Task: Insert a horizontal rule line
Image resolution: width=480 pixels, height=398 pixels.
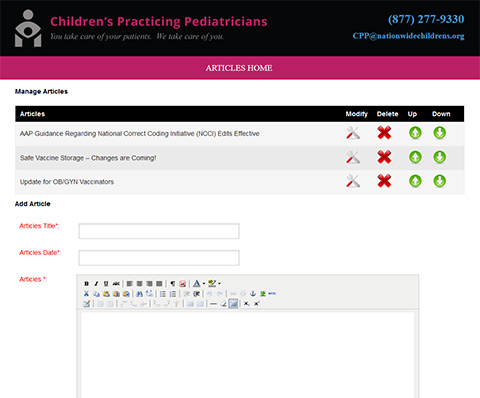Action: click(x=213, y=304)
